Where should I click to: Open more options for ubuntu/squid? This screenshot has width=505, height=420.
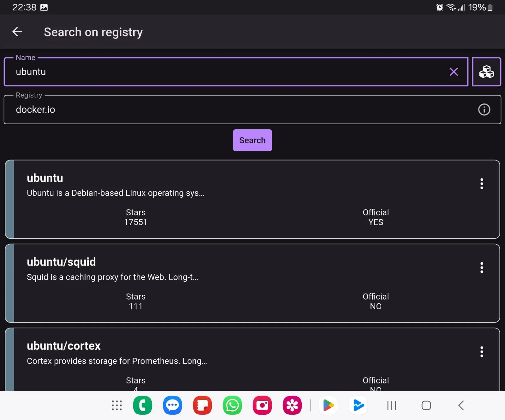click(x=481, y=268)
